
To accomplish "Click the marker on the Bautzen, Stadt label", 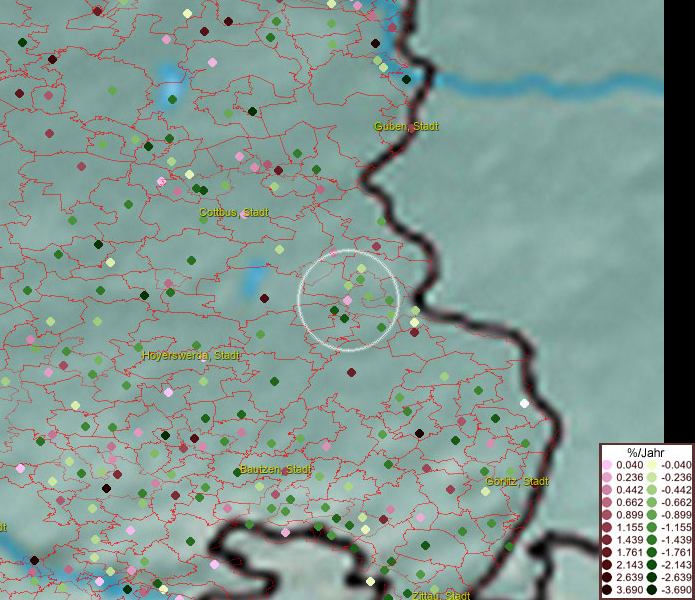I will 284,471.
